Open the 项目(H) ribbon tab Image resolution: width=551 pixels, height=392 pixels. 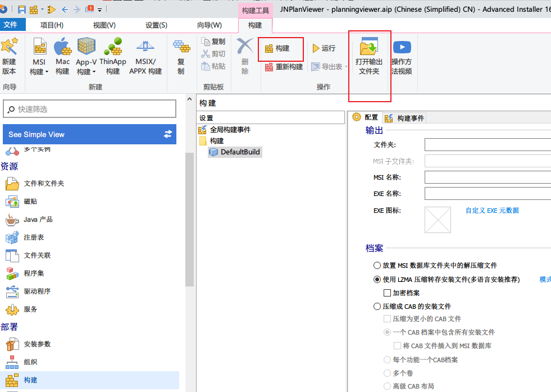click(52, 25)
